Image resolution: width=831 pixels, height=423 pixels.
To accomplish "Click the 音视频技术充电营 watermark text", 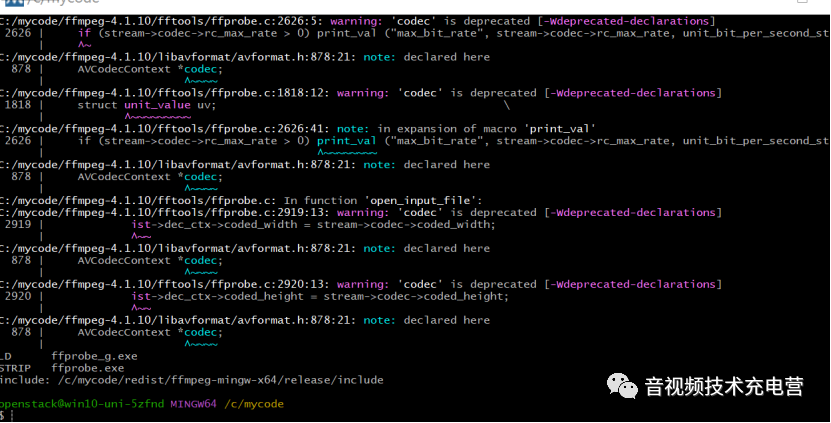I will pyautogui.click(x=724, y=387).
